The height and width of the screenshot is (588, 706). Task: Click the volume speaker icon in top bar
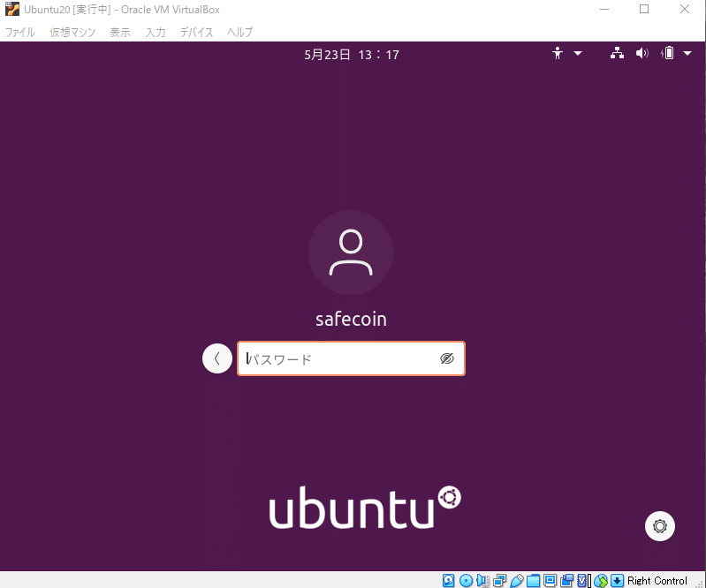[x=642, y=53]
